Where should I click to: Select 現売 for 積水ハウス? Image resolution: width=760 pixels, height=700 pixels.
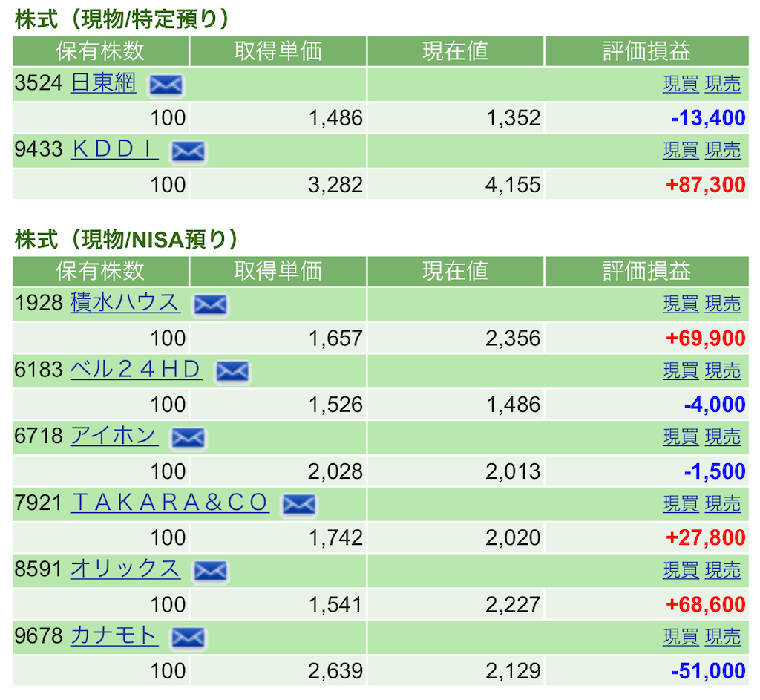click(723, 304)
